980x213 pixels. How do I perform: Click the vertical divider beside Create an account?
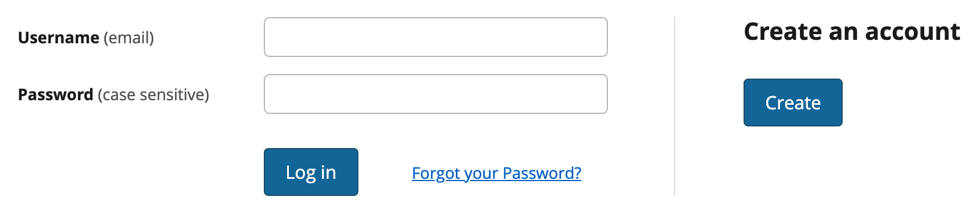click(x=675, y=106)
